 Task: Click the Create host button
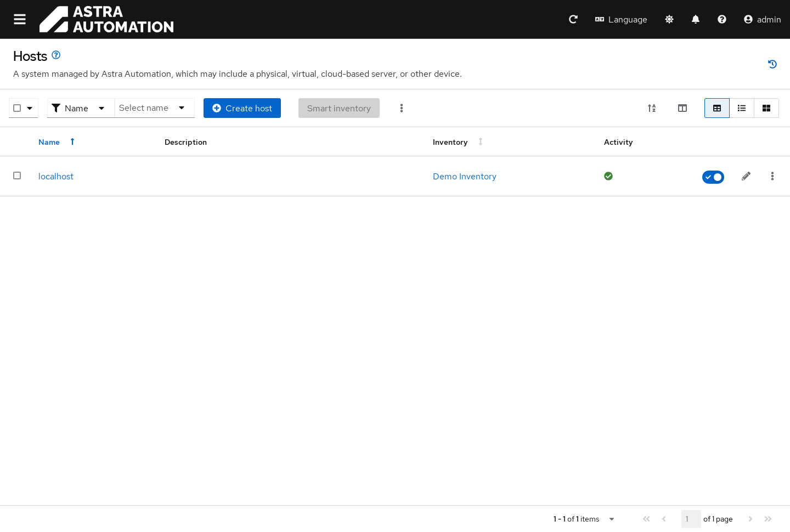tap(242, 108)
